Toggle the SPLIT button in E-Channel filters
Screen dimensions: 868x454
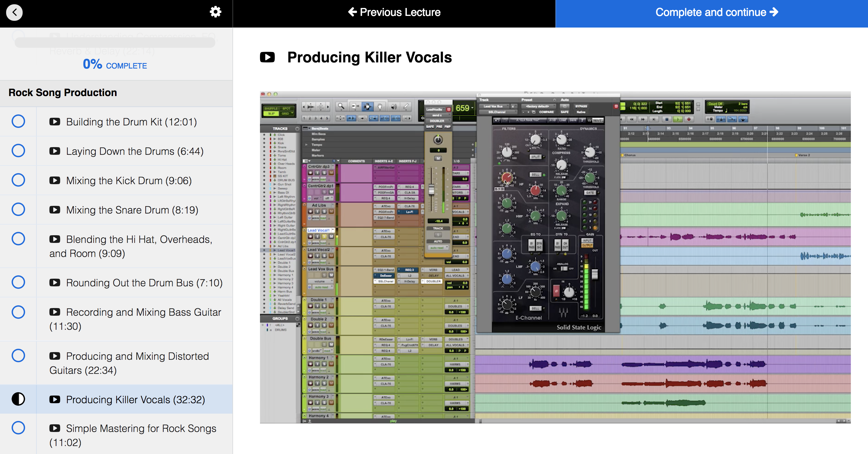tap(535, 157)
